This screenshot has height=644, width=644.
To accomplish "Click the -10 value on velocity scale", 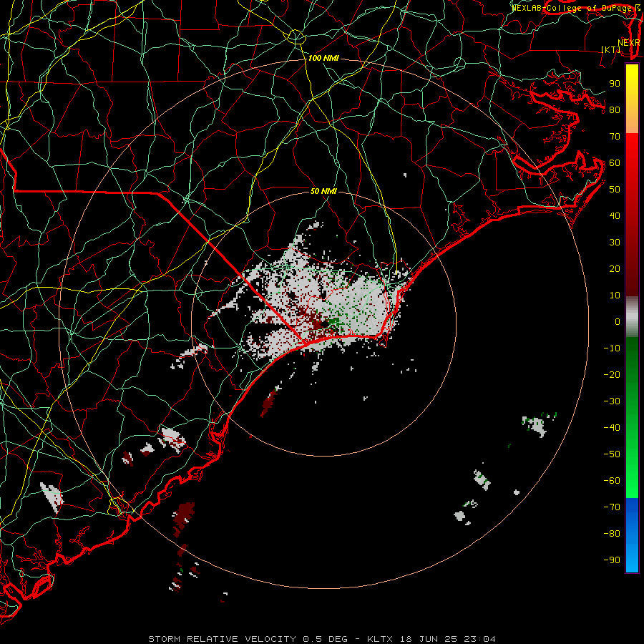I will point(612,348).
